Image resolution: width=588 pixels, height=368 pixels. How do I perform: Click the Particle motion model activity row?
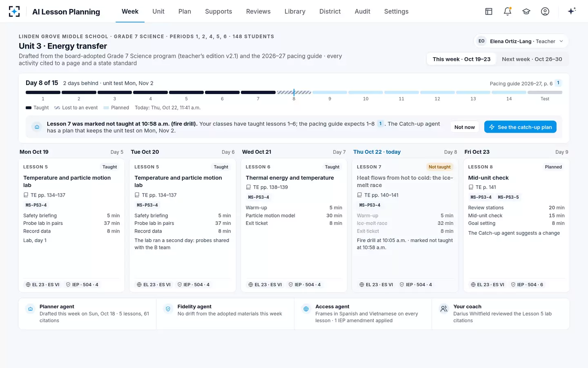point(294,215)
